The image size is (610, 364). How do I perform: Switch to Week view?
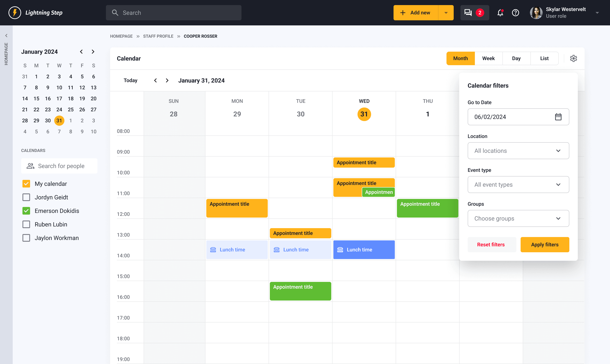click(x=488, y=58)
